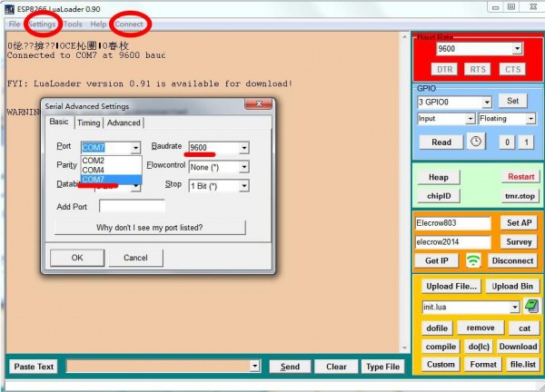Viewport: 545px width, 392px height.
Task: Click the password field elecrow2014
Action: [x=453, y=241]
